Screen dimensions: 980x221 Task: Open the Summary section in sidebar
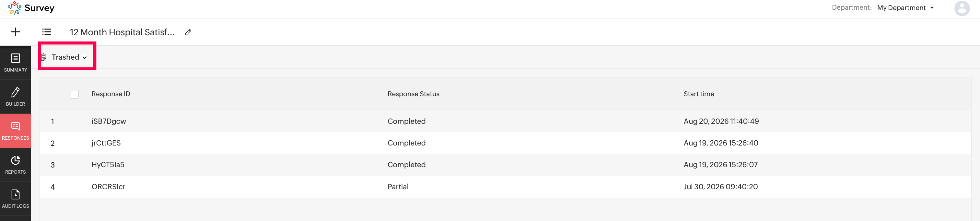(x=16, y=63)
